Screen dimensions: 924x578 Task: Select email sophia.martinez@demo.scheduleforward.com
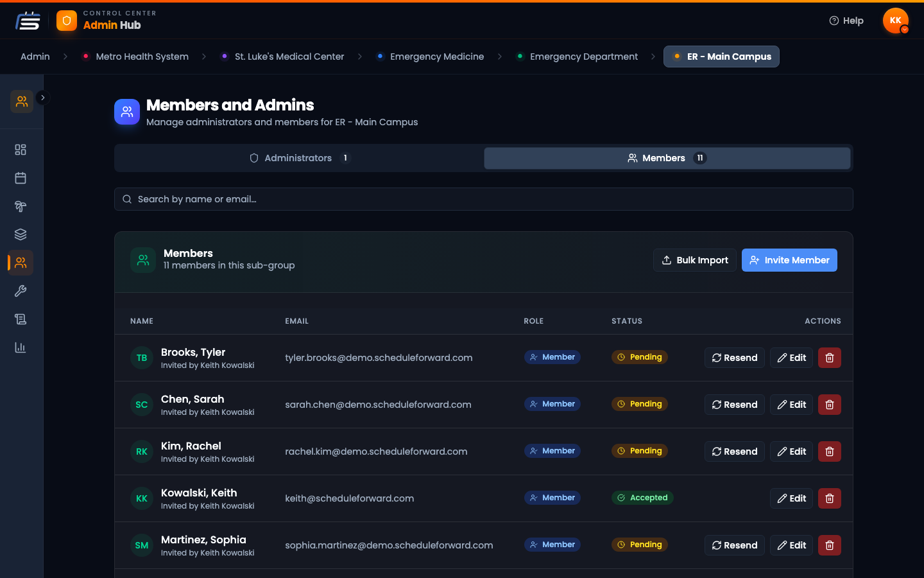click(x=389, y=545)
